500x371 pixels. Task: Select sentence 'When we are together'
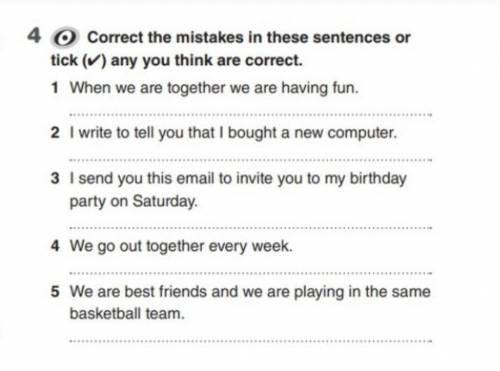(214, 89)
